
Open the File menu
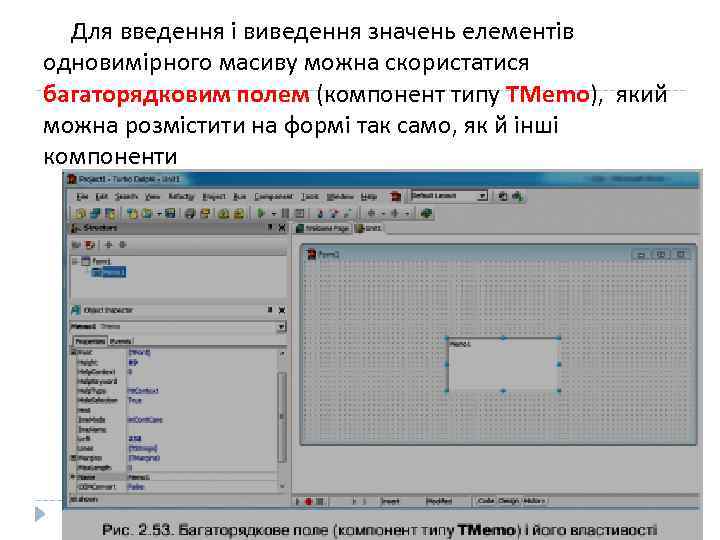click(x=82, y=197)
